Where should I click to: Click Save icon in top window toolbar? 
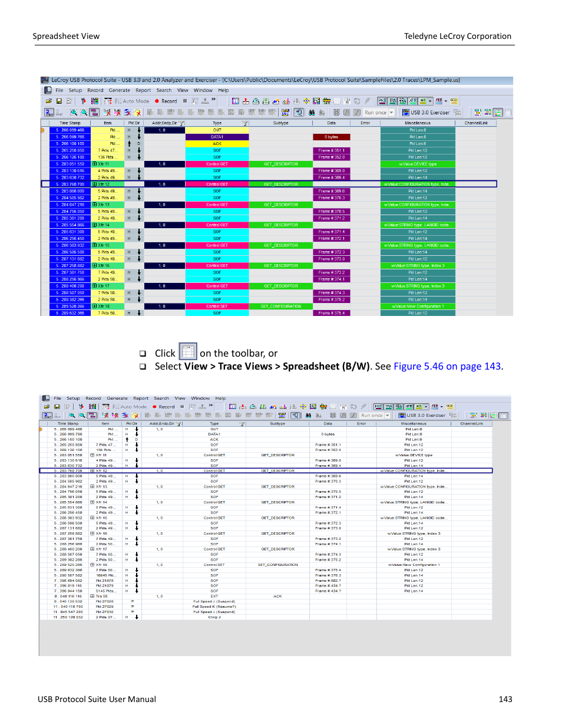[x=59, y=101]
